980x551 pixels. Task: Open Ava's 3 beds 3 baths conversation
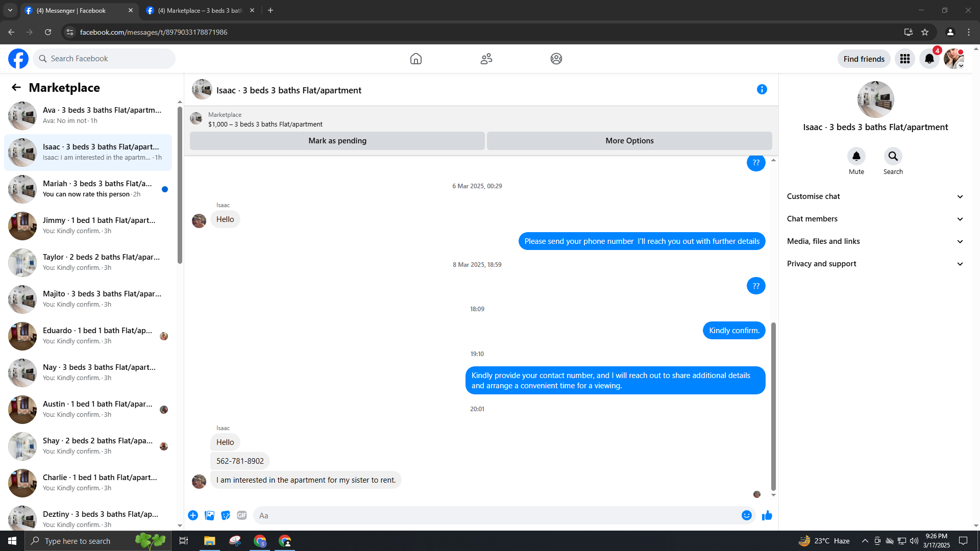(x=88, y=115)
